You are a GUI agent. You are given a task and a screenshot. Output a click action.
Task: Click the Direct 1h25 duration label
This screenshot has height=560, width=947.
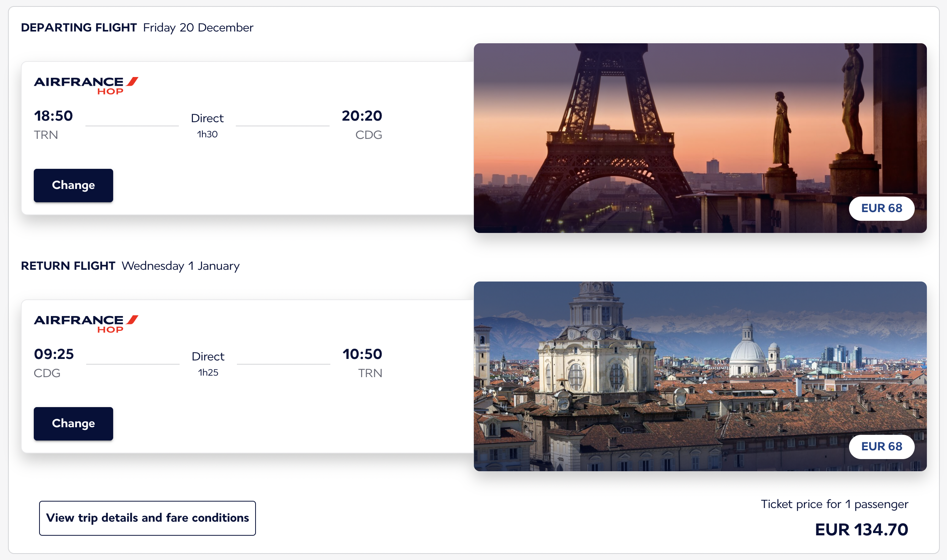[x=208, y=363]
